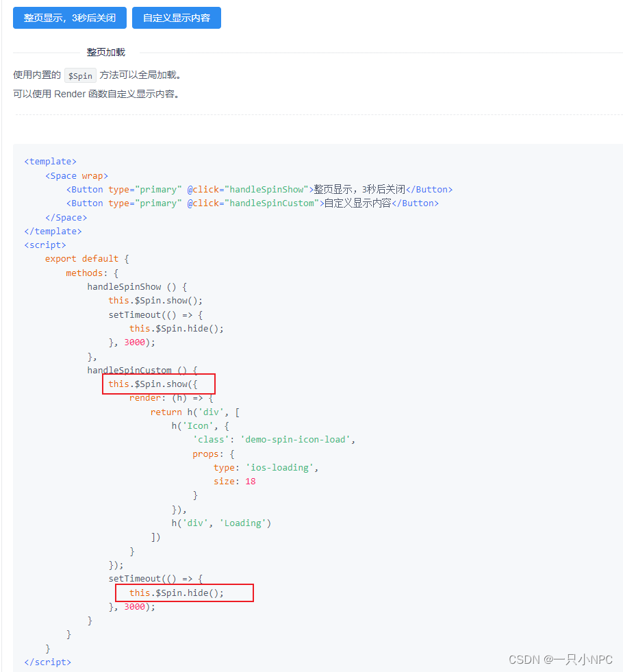Click the 整页显示，3秒后关闭 button

tap(68, 18)
